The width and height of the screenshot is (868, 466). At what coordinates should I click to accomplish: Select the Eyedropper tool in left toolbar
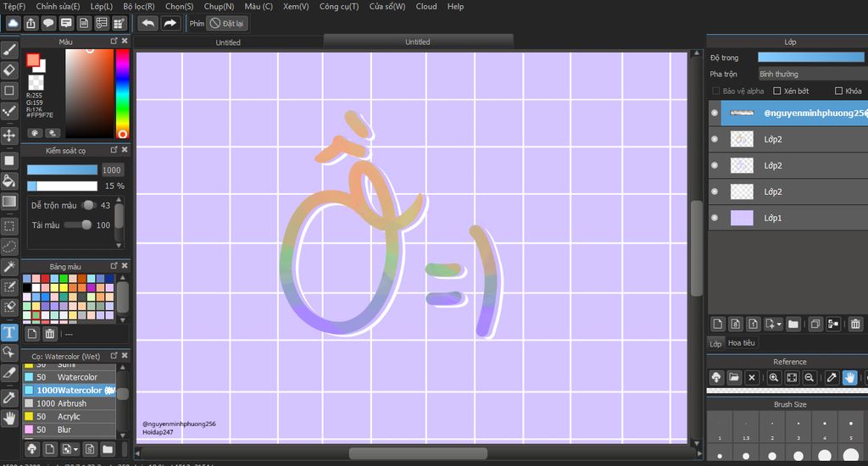pos(9,397)
